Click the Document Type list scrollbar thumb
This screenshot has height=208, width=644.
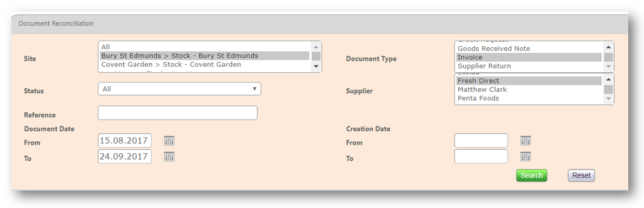(608, 57)
